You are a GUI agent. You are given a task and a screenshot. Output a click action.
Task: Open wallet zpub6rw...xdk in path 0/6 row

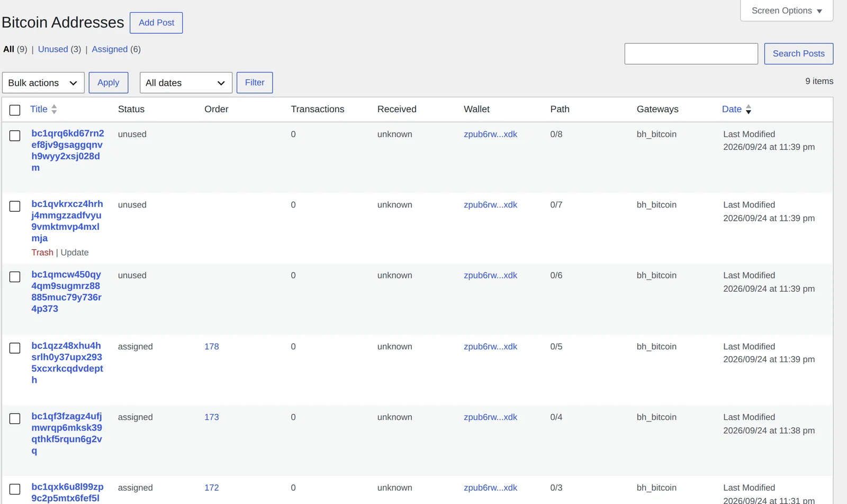tap(490, 275)
